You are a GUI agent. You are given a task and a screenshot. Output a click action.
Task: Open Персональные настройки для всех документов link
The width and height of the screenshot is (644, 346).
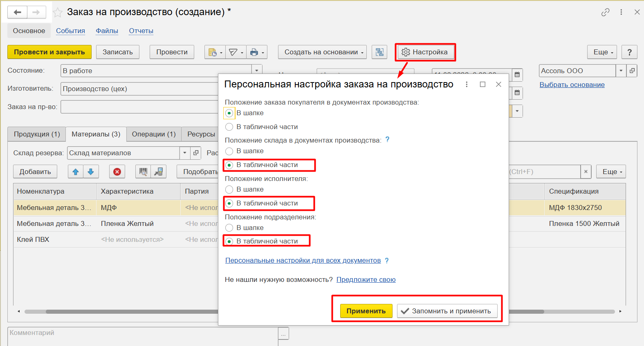[x=303, y=261]
